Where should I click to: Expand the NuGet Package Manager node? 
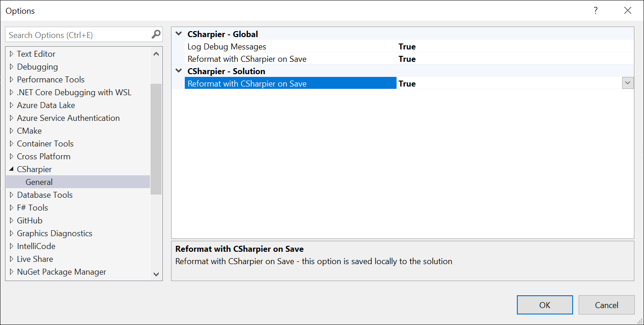pyautogui.click(x=11, y=271)
